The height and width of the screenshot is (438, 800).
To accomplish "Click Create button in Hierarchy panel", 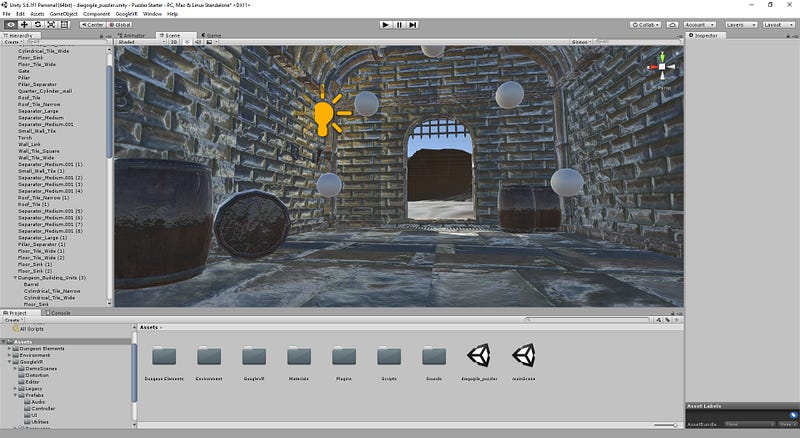I will click(x=13, y=43).
